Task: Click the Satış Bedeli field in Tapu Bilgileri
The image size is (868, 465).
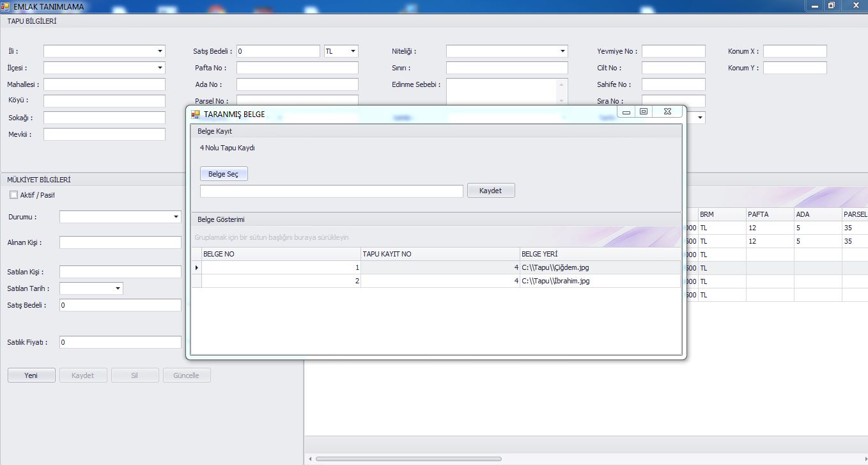Action: click(278, 51)
